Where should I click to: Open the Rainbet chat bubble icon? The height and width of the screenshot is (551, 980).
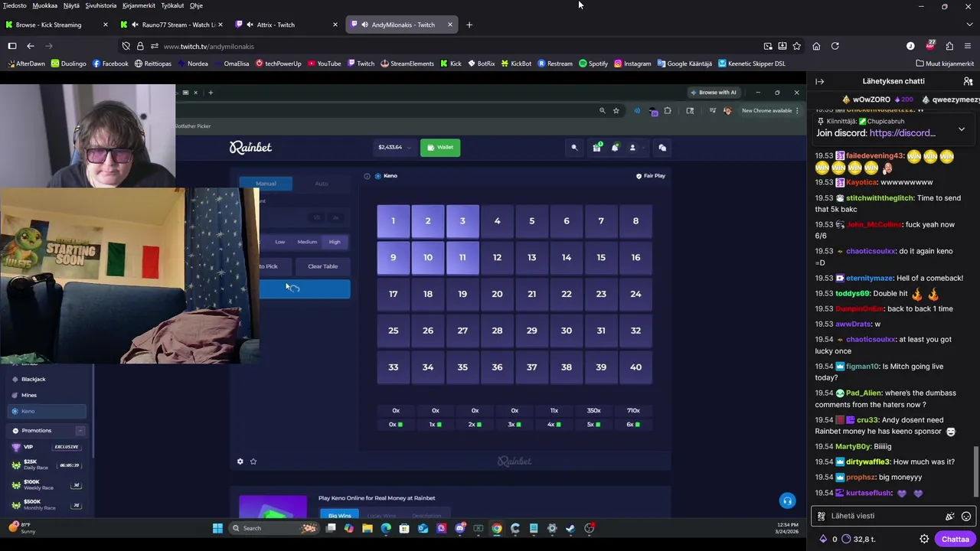(x=662, y=148)
